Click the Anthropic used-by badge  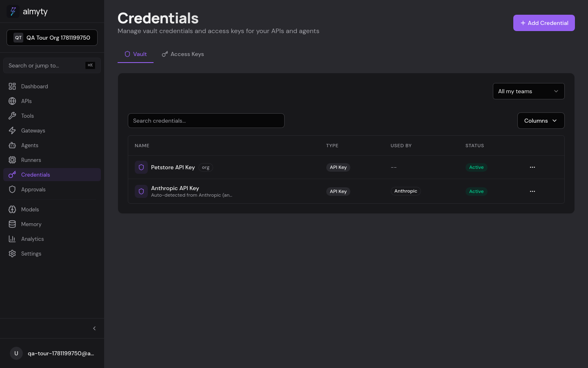point(405,191)
